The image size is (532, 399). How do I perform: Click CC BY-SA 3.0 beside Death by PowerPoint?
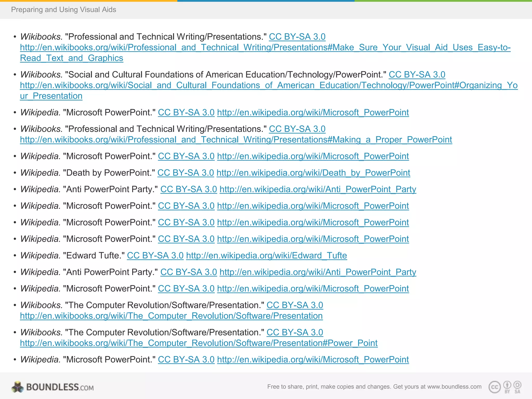click(186, 173)
